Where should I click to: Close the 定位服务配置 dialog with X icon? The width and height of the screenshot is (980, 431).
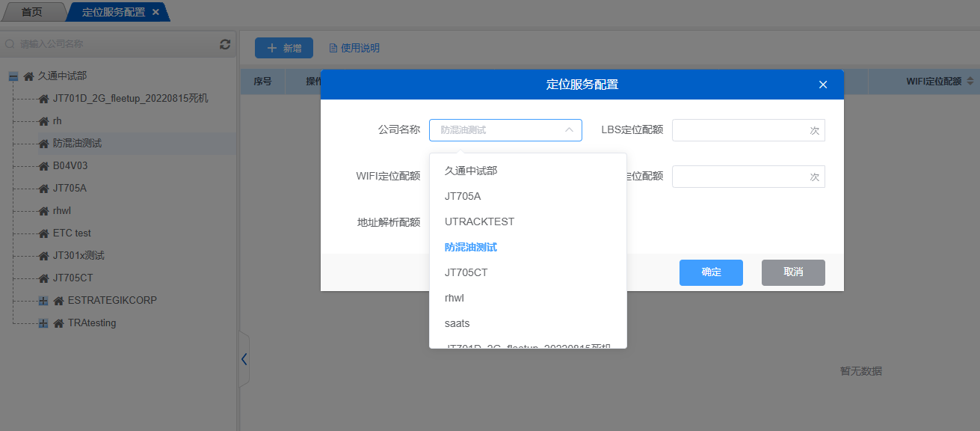click(x=823, y=85)
